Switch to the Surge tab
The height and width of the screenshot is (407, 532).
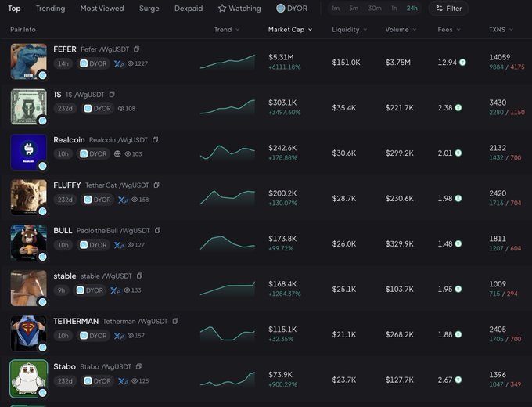149,8
